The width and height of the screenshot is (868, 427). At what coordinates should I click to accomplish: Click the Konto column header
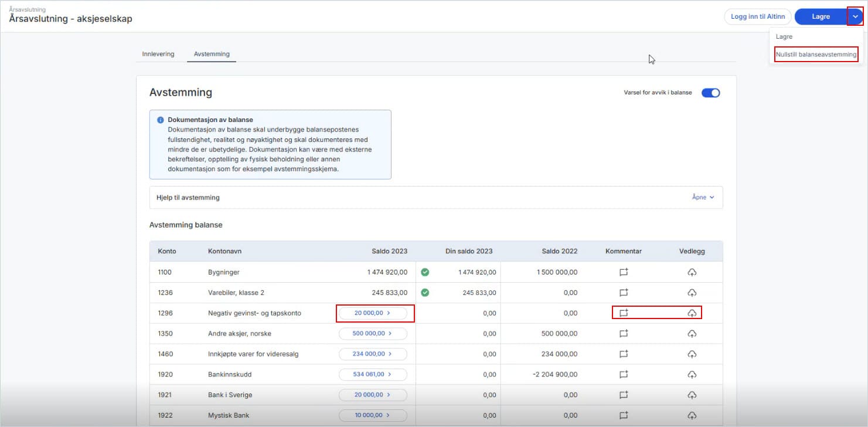click(167, 251)
